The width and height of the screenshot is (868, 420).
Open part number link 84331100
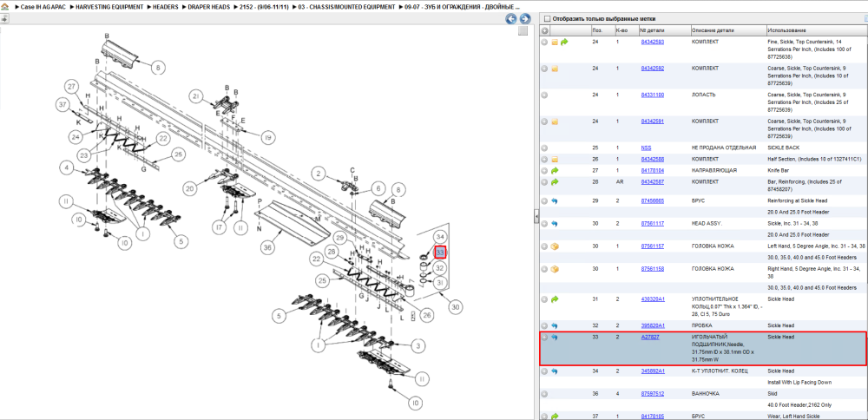[x=652, y=95]
